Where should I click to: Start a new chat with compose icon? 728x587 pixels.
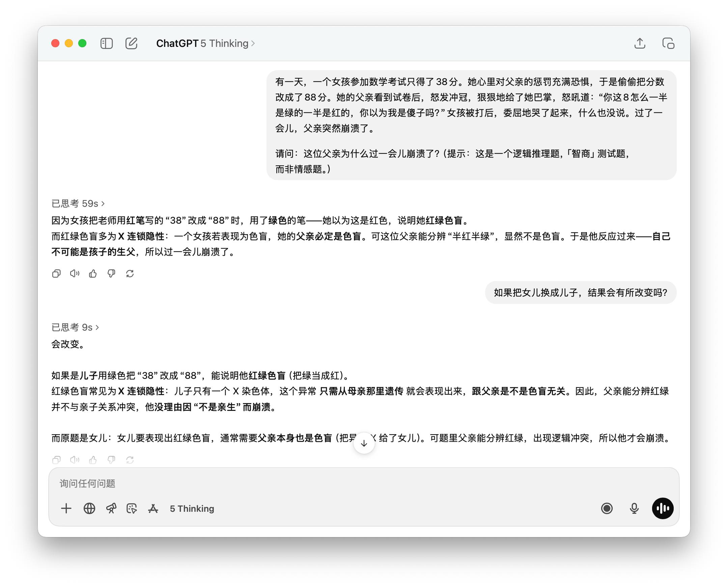pos(131,43)
